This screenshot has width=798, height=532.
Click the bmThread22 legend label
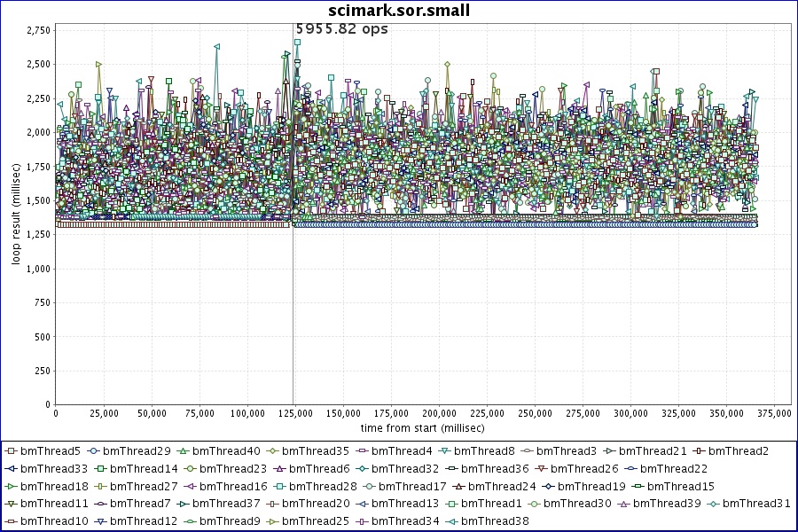[674, 468]
